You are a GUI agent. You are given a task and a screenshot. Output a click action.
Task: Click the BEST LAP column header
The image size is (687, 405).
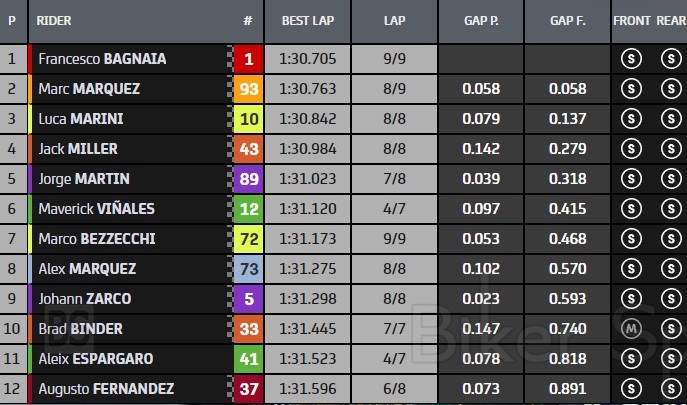(x=307, y=20)
